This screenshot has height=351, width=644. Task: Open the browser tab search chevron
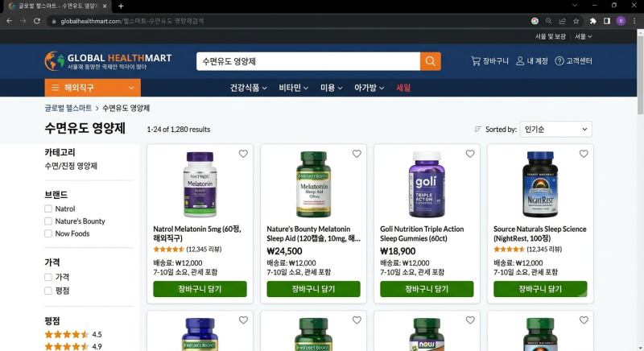coord(575,6)
